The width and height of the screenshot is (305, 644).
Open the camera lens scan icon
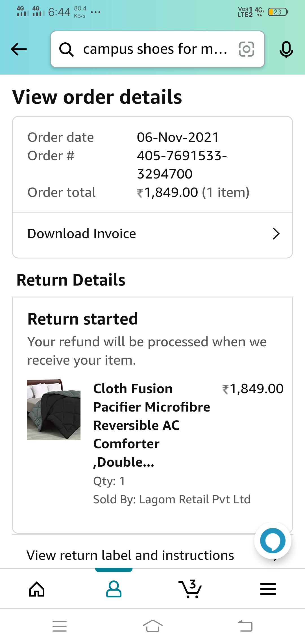(x=246, y=49)
